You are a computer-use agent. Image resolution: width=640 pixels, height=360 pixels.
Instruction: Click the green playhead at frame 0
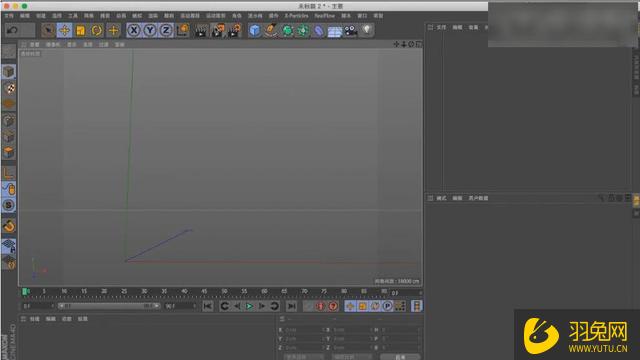[x=25, y=291]
